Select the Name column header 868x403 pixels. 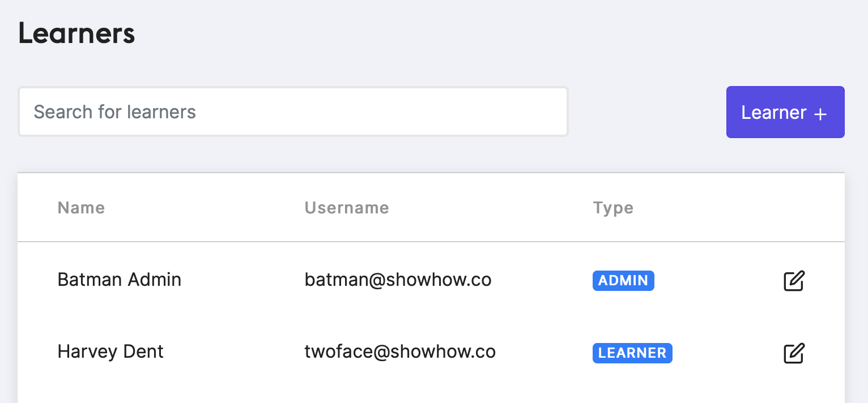coord(81,208)
